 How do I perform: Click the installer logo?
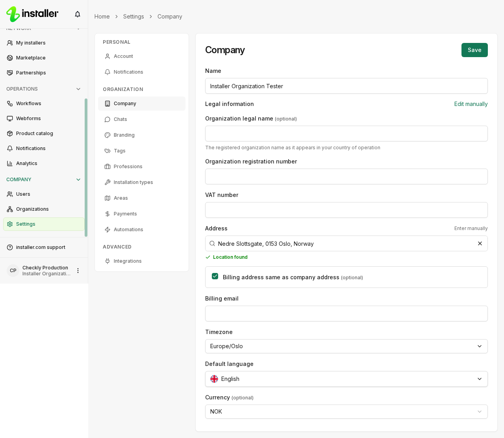(32, 14)
